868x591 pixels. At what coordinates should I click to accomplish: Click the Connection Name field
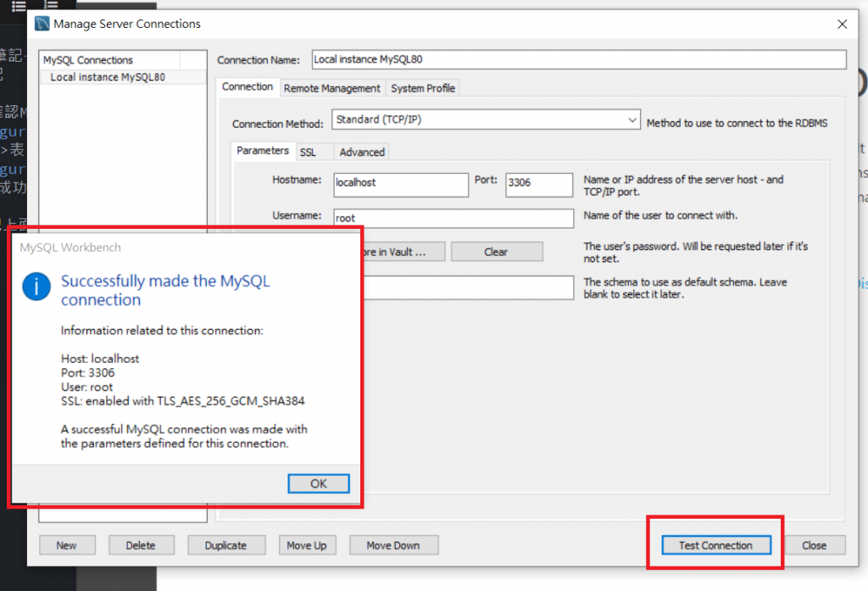579,59
